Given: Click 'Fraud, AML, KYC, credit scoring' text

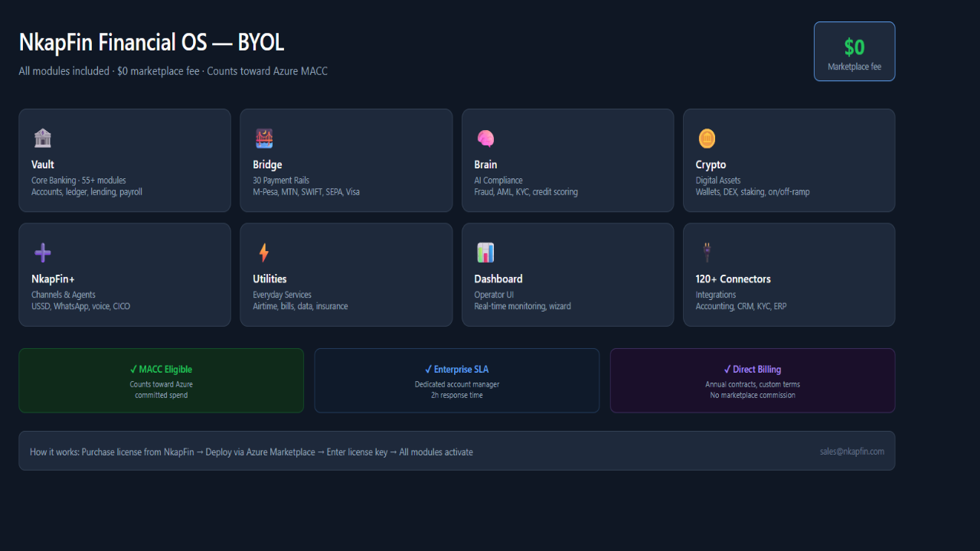Looking at the screenshot, I should (x=526, y=192).
